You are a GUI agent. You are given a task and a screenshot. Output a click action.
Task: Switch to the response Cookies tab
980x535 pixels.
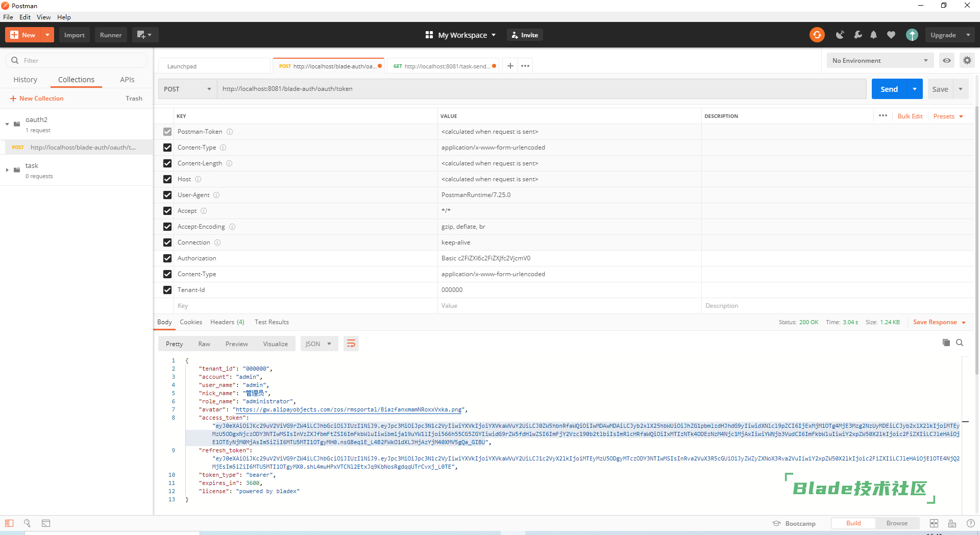pos(191,322)
